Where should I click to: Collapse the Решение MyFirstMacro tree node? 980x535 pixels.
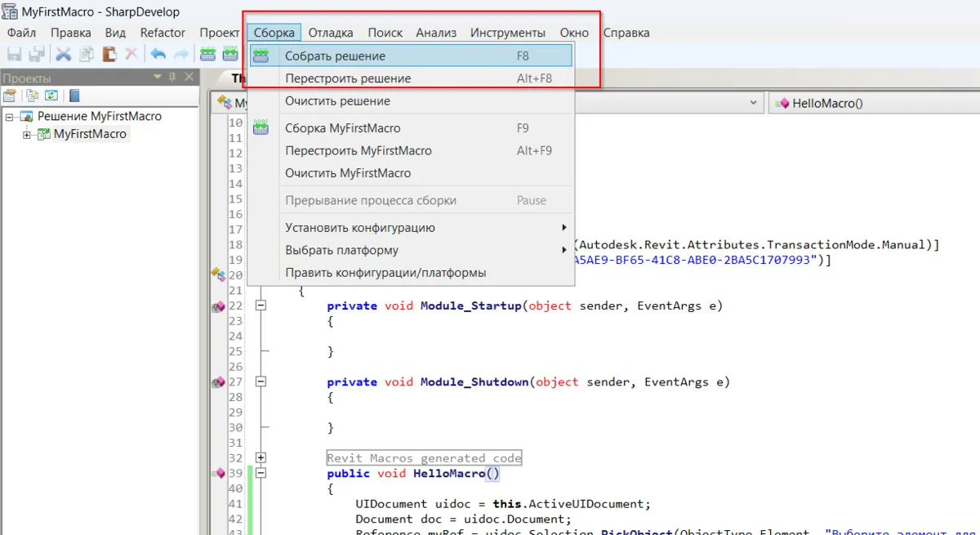click(x=10, y=116)
